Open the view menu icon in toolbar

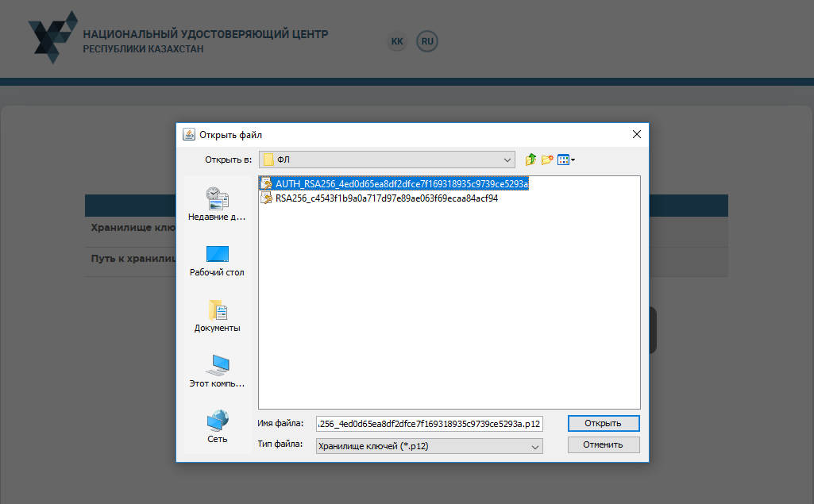click(x=566, y=160)
